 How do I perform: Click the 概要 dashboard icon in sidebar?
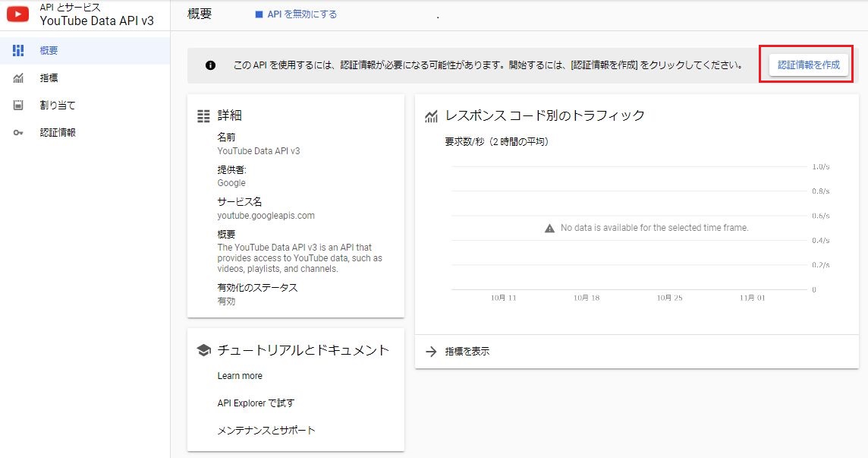click(18, 50)
